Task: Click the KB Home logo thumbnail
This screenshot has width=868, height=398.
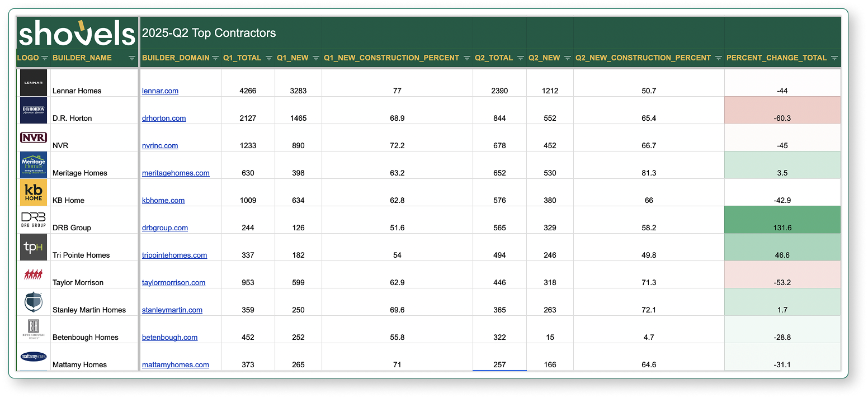Action: pos(34,192)
